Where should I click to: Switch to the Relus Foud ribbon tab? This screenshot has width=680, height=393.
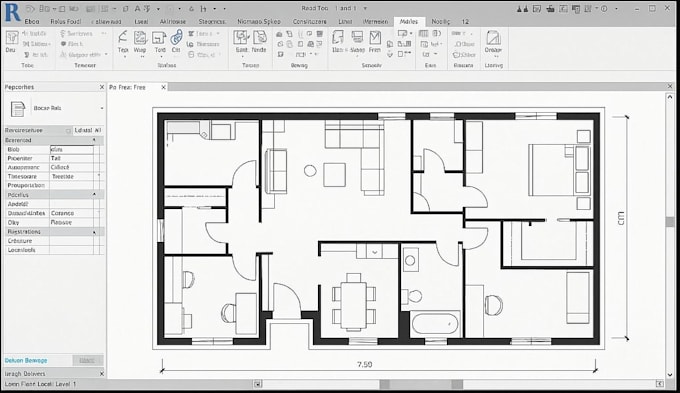[65, 21]
